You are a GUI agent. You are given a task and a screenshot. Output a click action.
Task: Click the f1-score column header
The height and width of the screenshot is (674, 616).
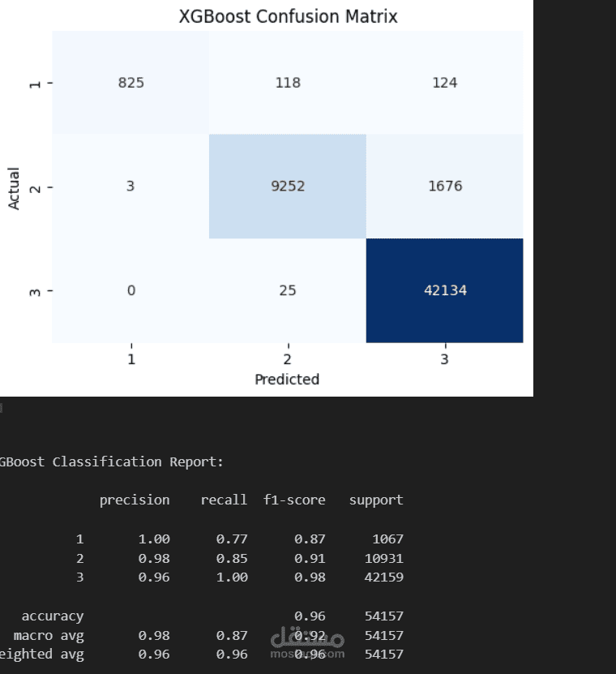tap(294, 500)
